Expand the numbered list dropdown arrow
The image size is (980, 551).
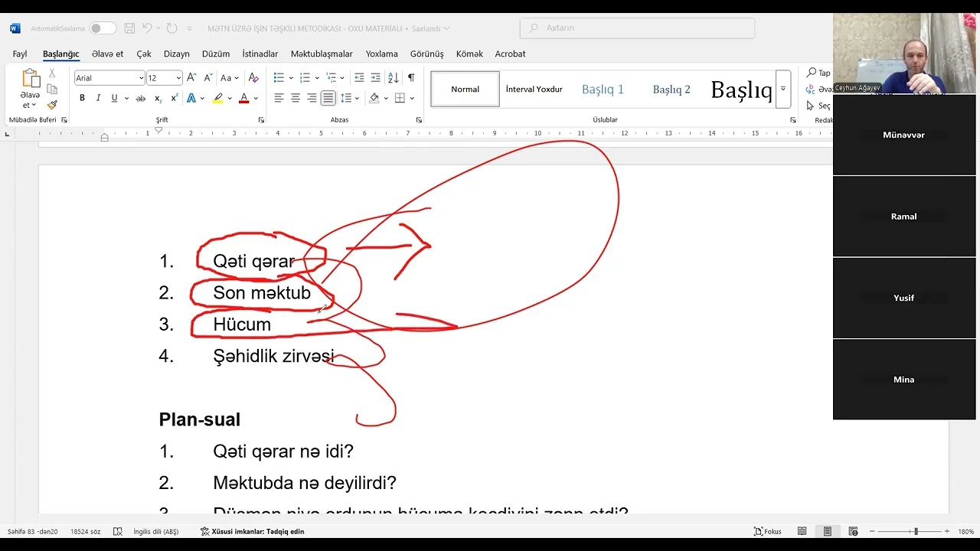click(317, 78)
